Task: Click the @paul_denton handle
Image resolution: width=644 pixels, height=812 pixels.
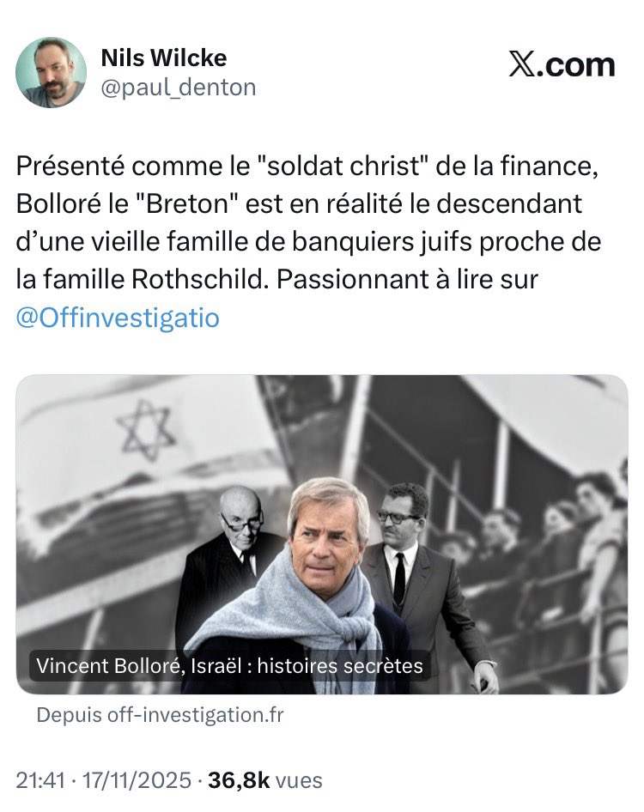Action: click(x=178, y=88)
